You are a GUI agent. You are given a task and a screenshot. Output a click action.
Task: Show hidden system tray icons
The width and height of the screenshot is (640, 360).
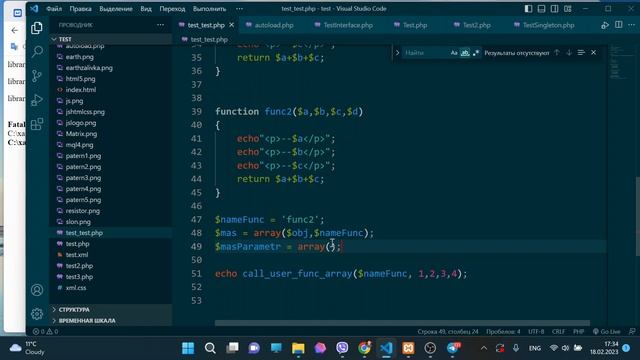484,348
